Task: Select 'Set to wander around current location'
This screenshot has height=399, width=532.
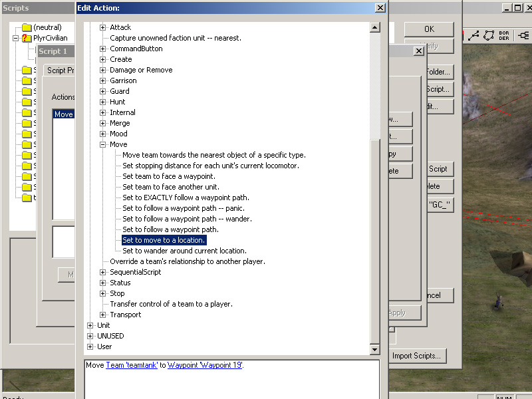Action: (184, 251)
